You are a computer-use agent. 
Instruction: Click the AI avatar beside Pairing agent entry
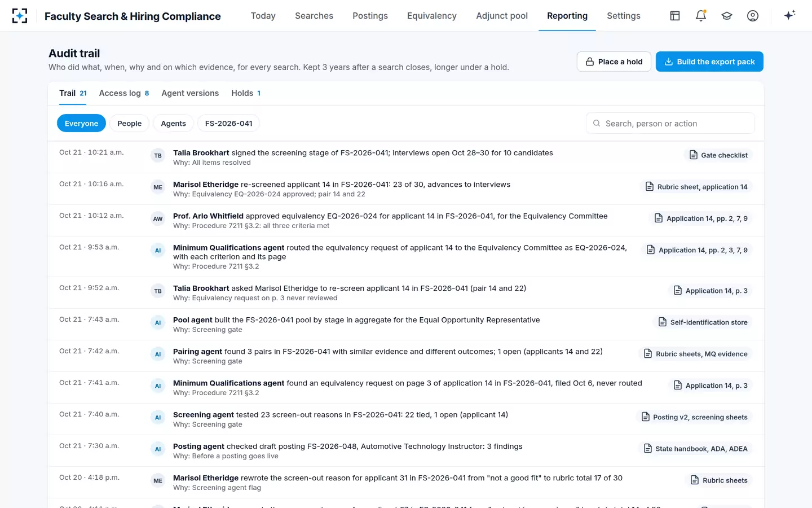tap(158, 354)
